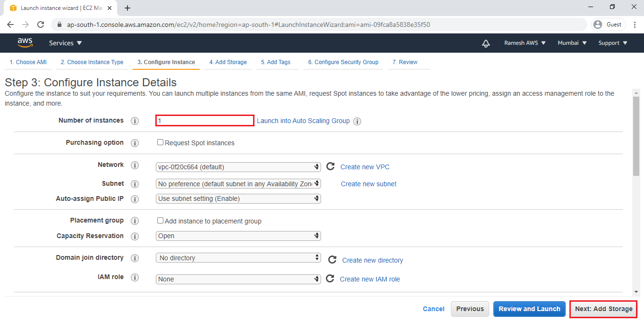The width and height of the screenshot is (644, 322).
Task: Select the Launch instance wizard browser tab
Action: (x=60, y=8)
